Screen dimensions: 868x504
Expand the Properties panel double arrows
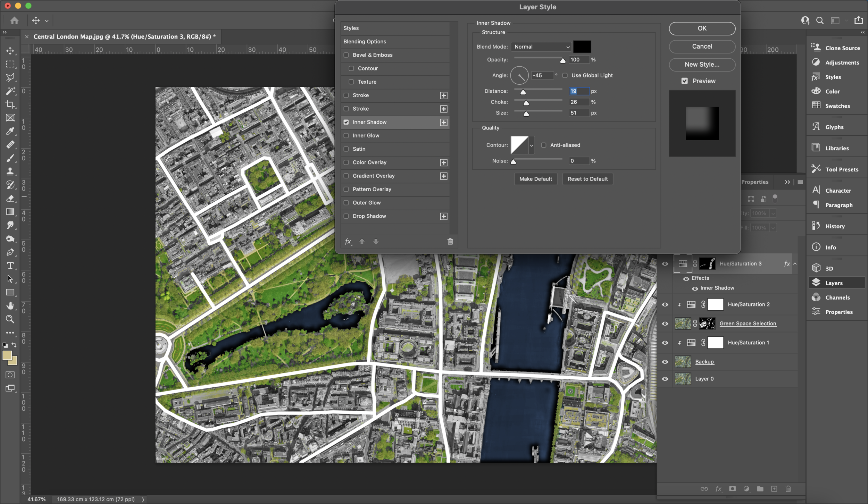(x=787, y=182)
